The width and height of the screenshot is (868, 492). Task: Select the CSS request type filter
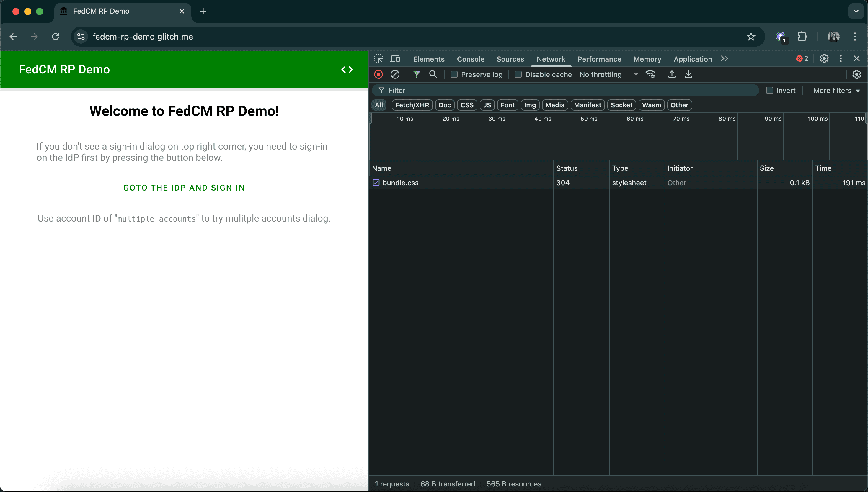pyautogui.click(x=467, y=105)
